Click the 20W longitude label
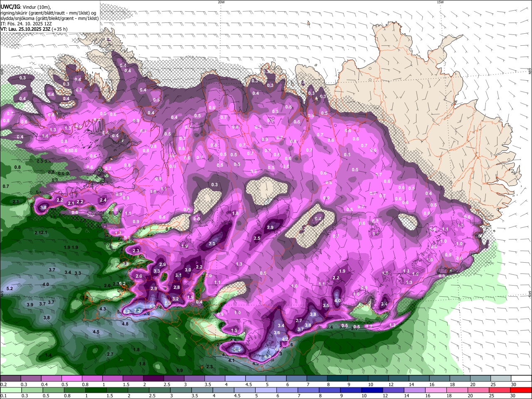 click(x=221, y=2)
